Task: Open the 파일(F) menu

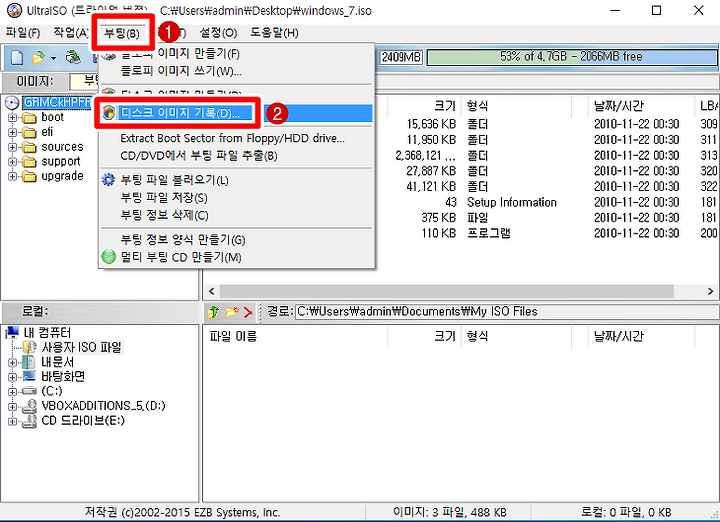Action: click(22, 33)
